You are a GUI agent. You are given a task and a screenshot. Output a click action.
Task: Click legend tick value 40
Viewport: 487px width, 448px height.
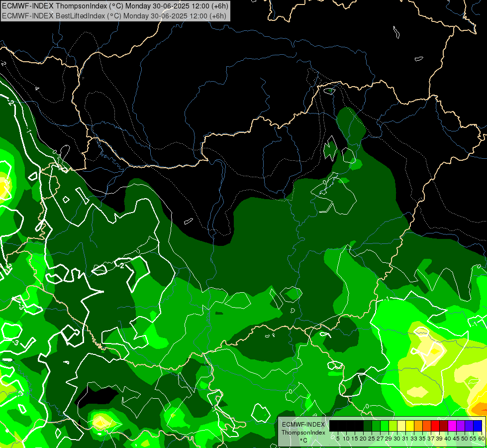[x=448, y=439]
